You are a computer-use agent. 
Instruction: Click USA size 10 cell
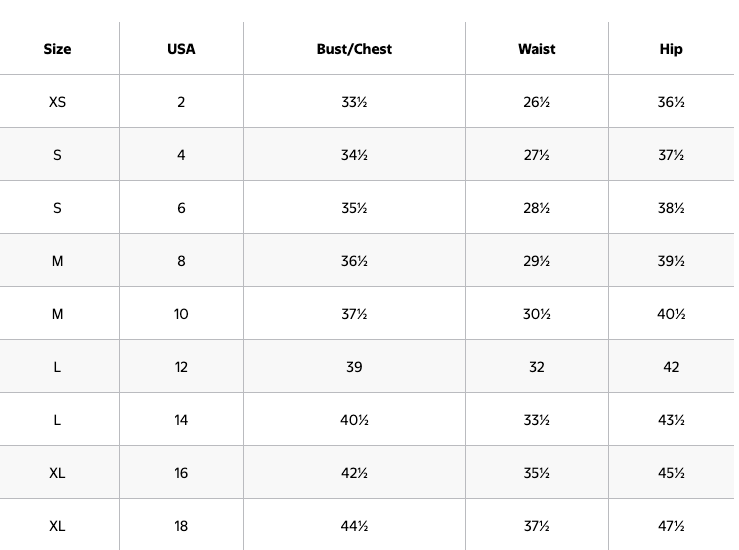click(181, 314)
